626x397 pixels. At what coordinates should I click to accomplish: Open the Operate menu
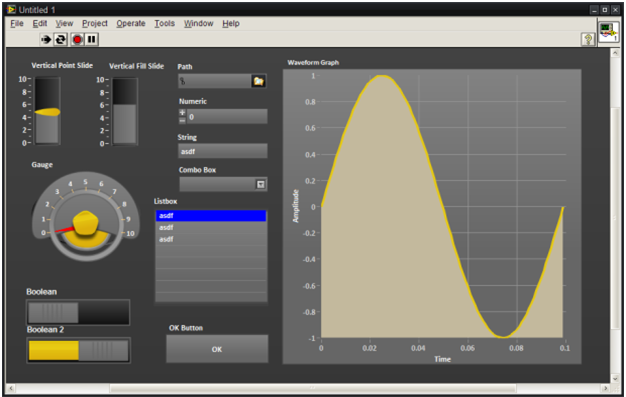click(131, 24)
